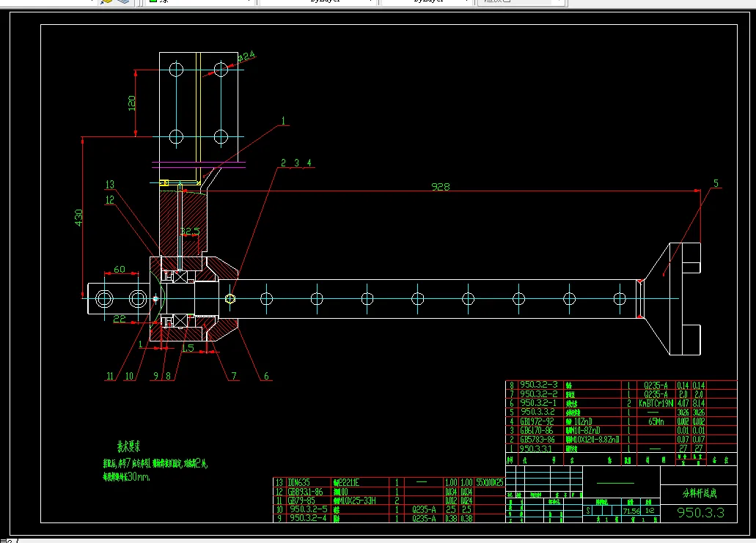The width and height of the screenshot is (756, 543).
Task: Select the KmBTCr19N material cell
Action: [x=656, y=403]
